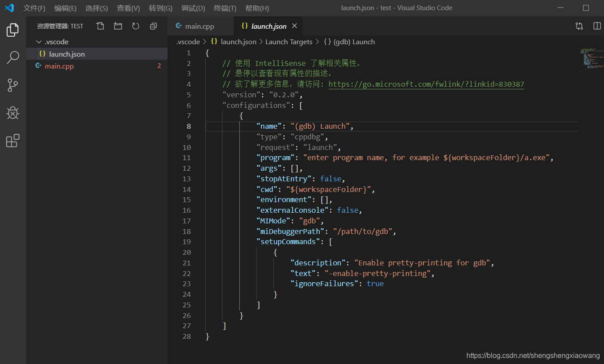Click the "args" key on line 12

point(269,168)
